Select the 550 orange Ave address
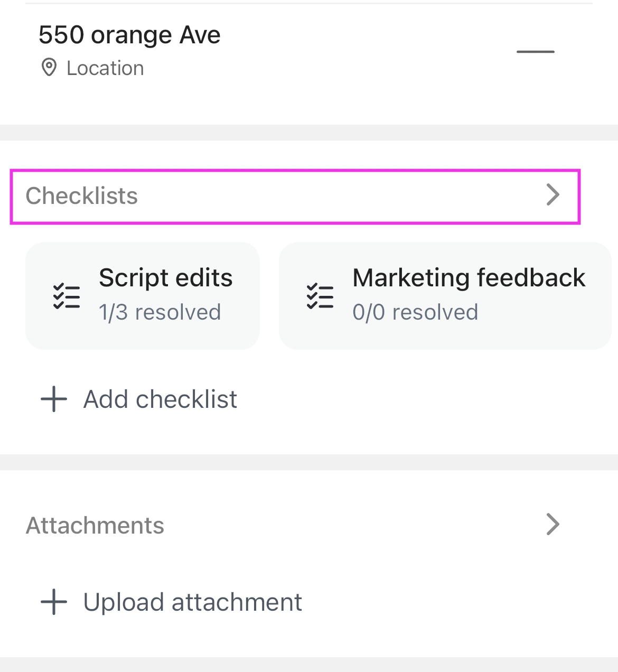Viewport: 618px width, 672px height. click(x=129, y=35)
